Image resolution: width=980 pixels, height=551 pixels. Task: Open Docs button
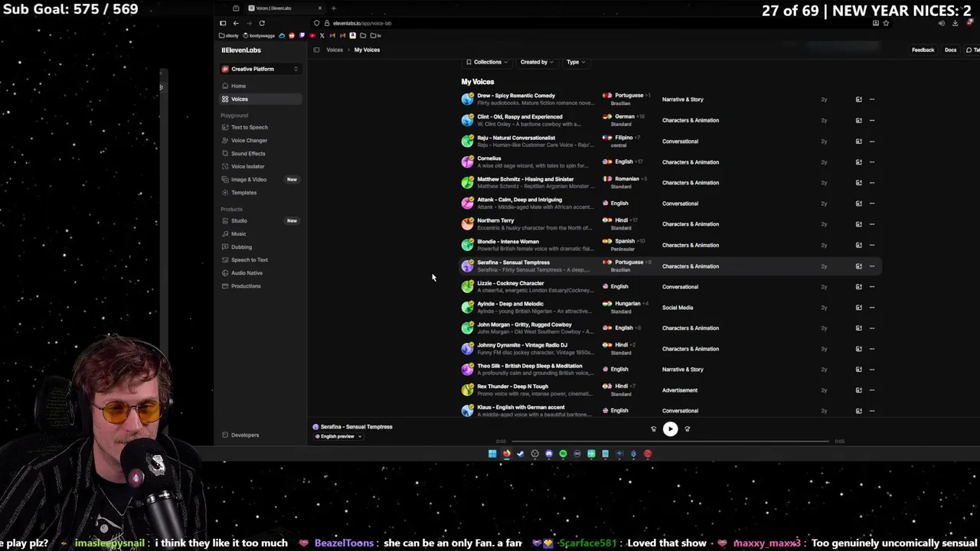pos(950,50)
